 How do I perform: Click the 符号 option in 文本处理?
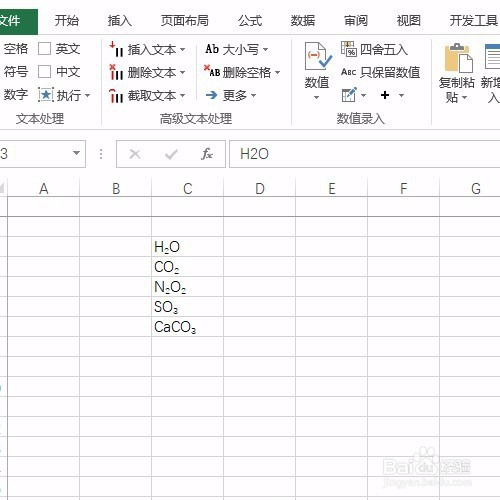(16, 71)
